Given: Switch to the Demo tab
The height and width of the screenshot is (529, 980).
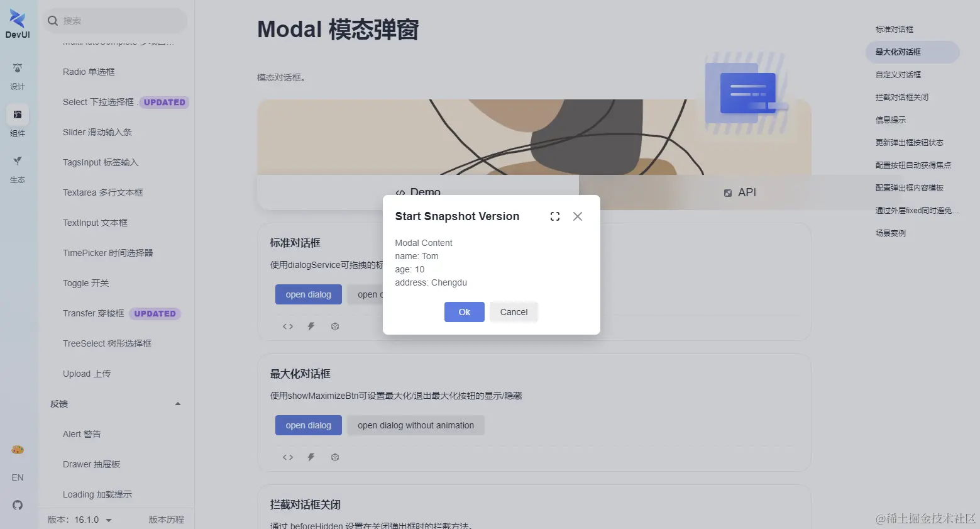Looking at the screenshot, I should pyautogui.click(x=418, y=192).
